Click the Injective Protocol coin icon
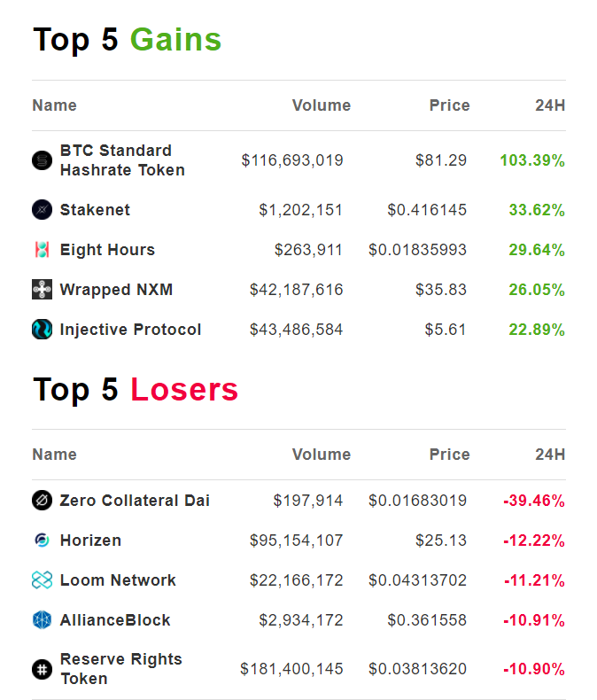Screen dimensions: 597x700 point(42,330)
